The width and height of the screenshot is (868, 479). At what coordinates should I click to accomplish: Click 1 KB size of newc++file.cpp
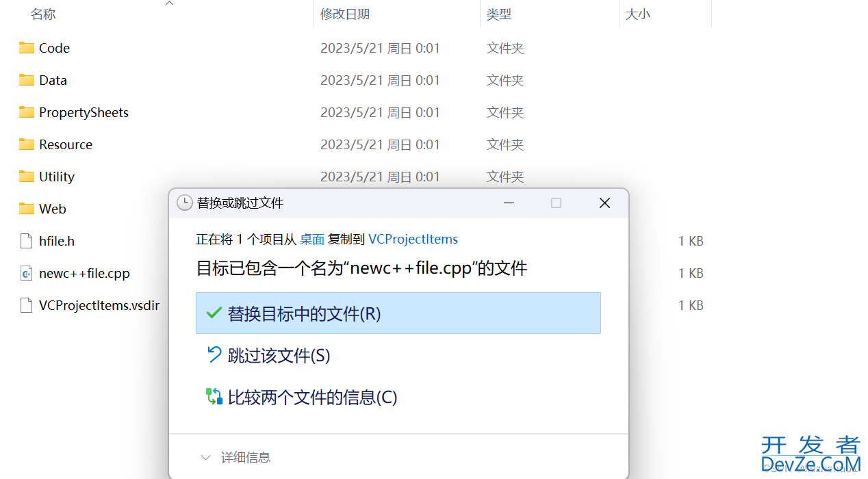691,273
